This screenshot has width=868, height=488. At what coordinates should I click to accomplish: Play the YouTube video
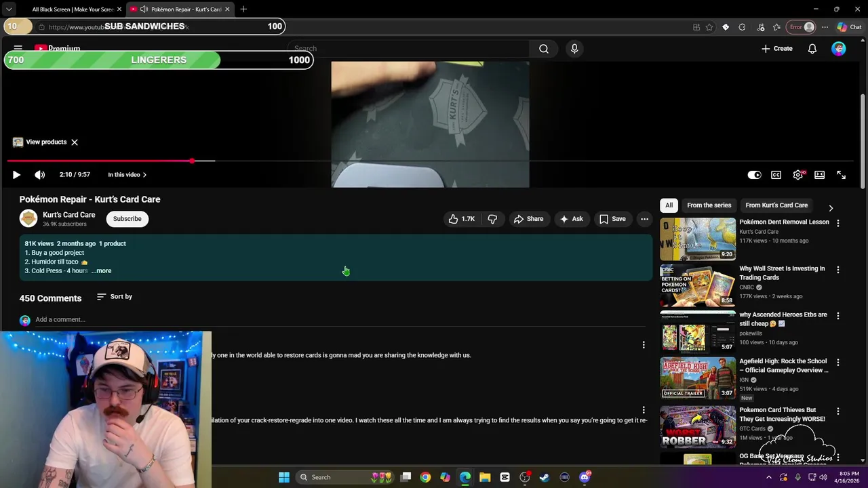pos(16,175)
